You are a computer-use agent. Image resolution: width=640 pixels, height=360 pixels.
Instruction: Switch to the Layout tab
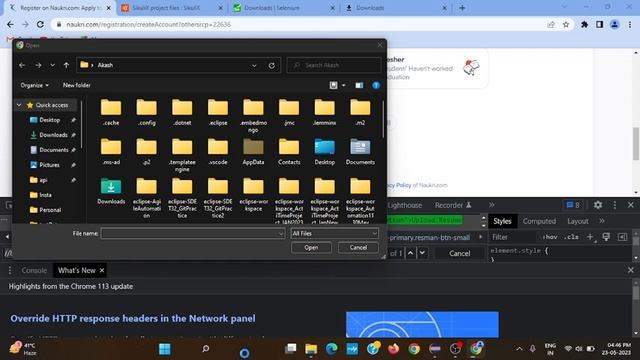point(578,221)
